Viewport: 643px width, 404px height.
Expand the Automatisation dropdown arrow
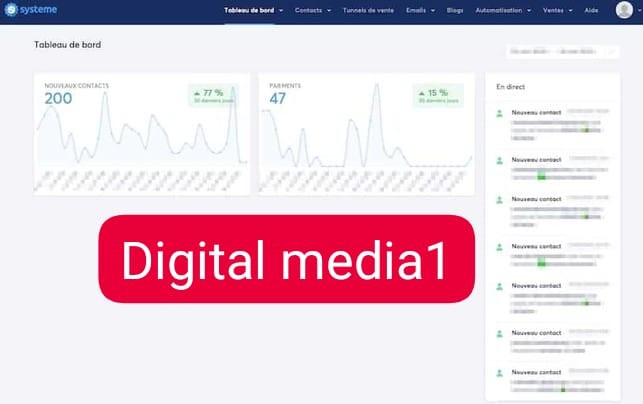click(529, 11)
